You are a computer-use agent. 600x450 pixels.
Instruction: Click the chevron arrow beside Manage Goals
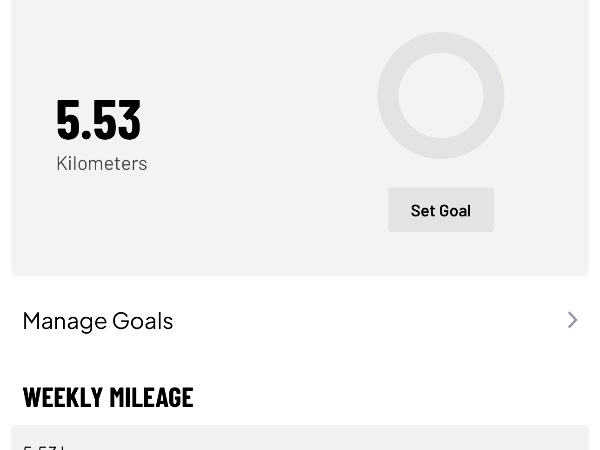(572, 320)
